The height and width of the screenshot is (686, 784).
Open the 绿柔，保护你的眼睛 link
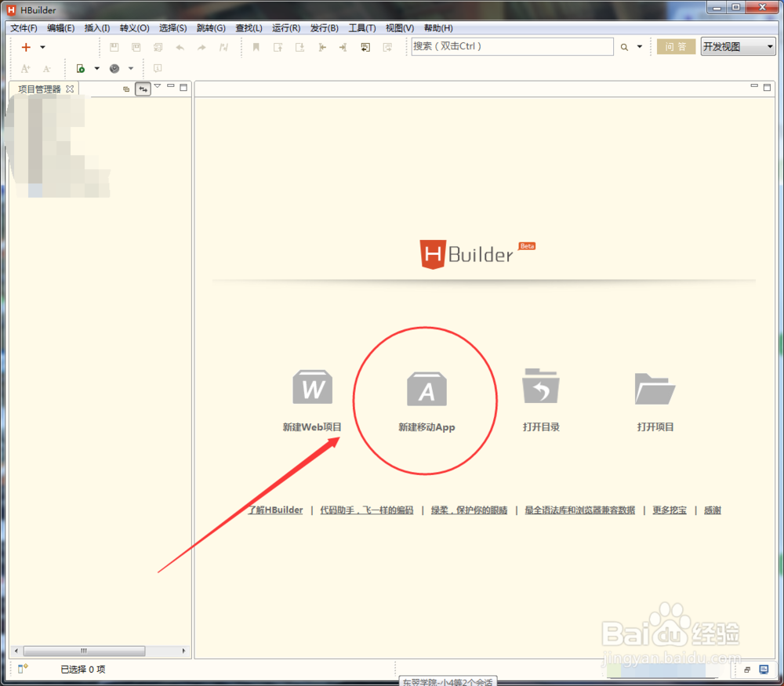tap(469, 510)
